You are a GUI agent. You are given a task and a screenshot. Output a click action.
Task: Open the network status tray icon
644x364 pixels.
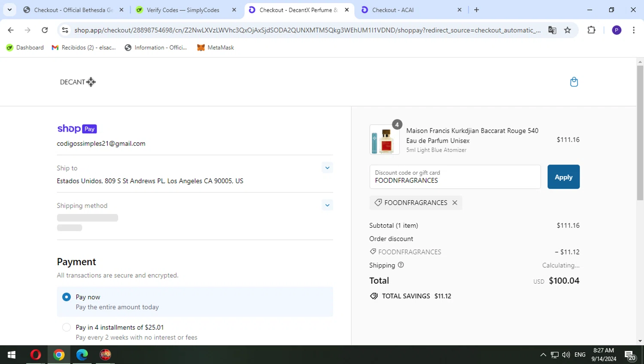pyautogui.click(x=555, y=355)
